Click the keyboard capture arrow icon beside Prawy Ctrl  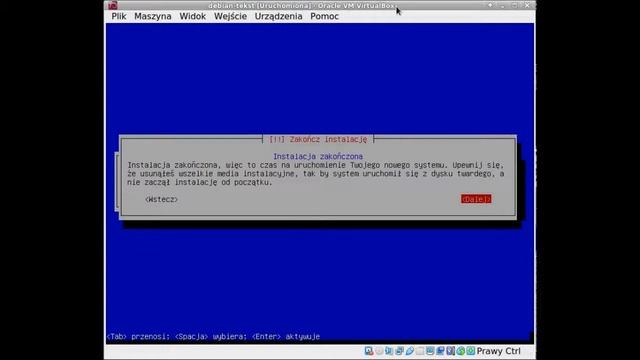[x=471, y=351]
